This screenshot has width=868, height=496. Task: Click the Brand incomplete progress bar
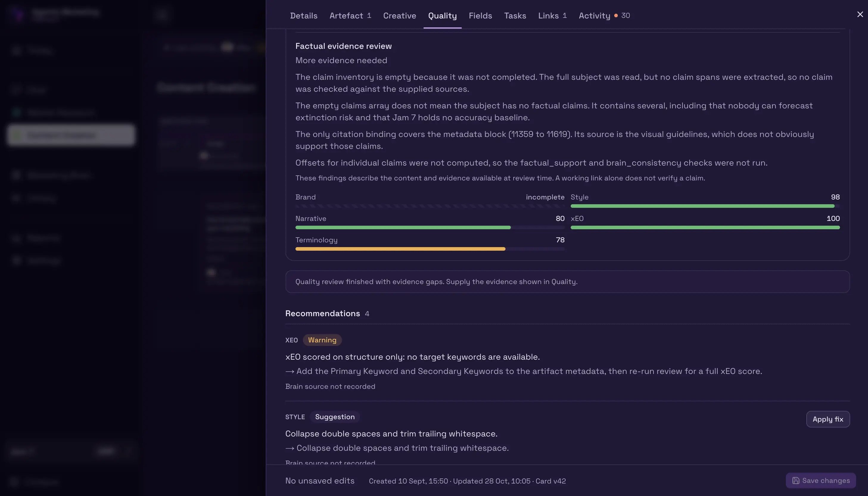(430, 206)
